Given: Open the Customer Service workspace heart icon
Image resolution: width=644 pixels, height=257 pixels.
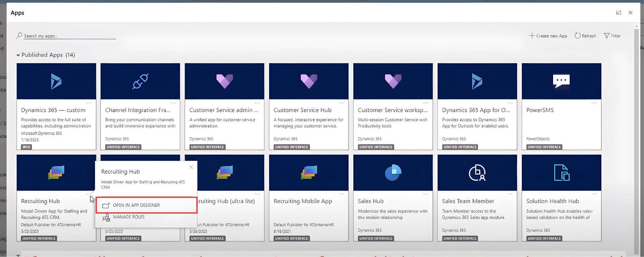Looking at the screenshot, I should 393,81.
